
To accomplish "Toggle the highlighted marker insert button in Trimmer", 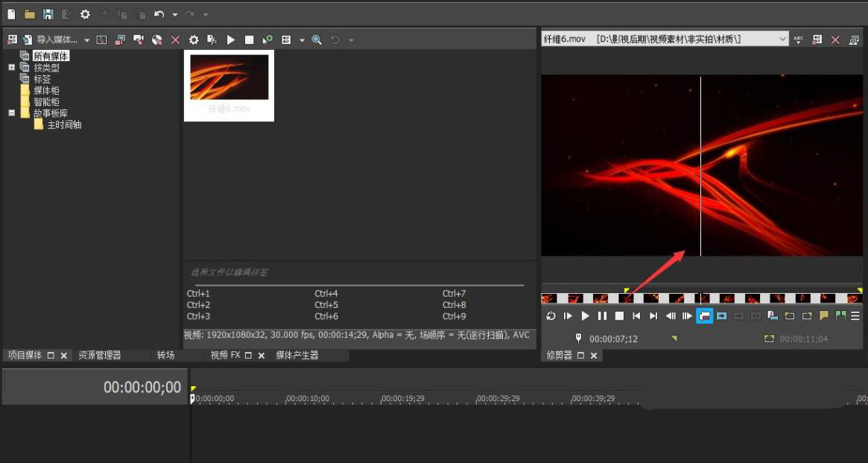I will click(x=704, y=315).
